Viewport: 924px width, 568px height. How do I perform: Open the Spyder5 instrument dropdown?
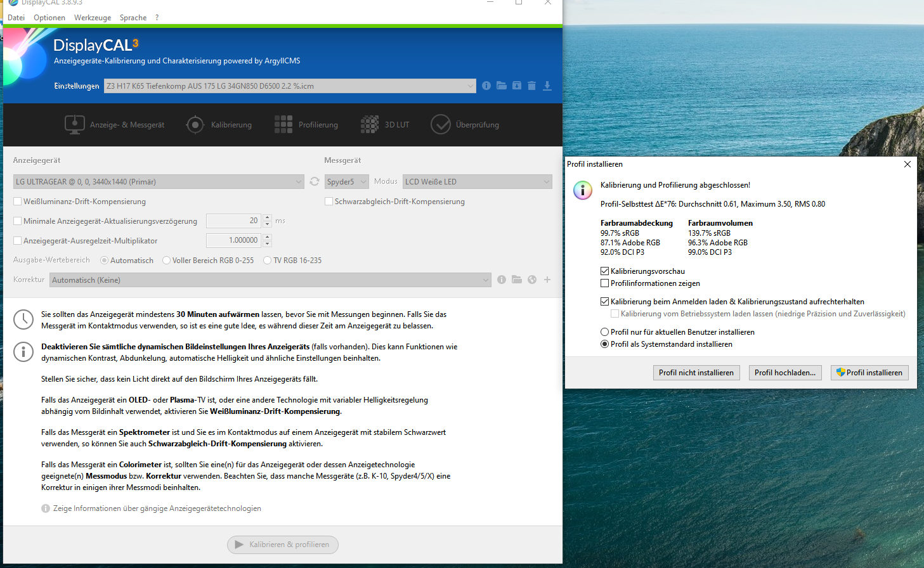pyautogui.click(x=347, y=181)
